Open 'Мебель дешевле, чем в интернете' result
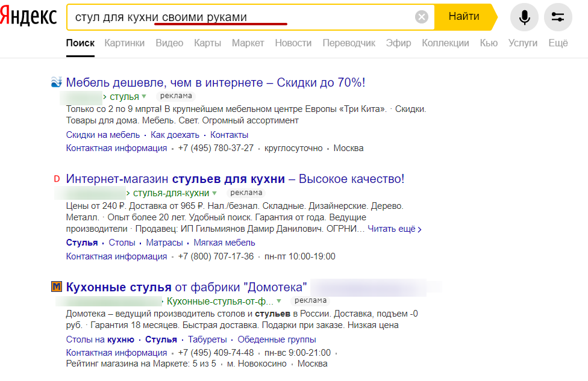 click(x=216, y=82)
